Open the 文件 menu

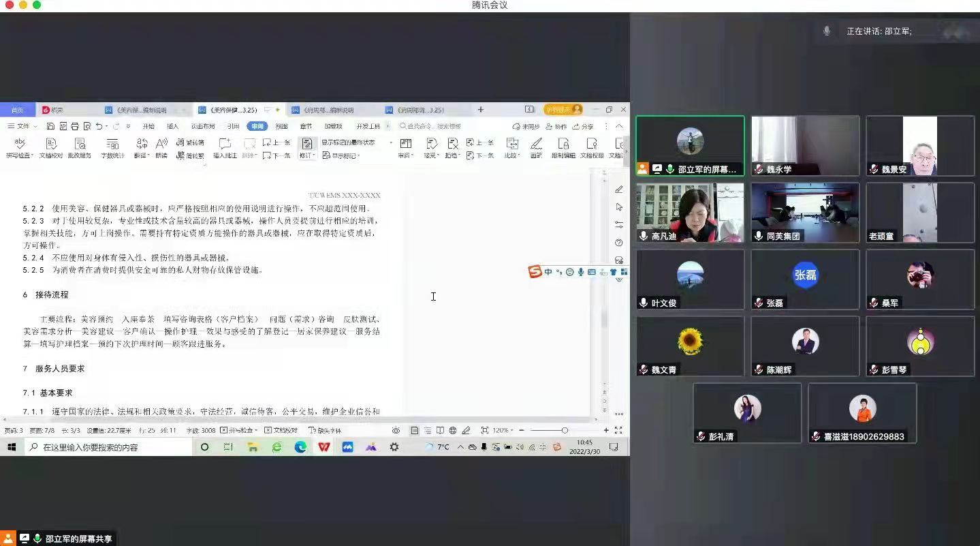point(19,126)
